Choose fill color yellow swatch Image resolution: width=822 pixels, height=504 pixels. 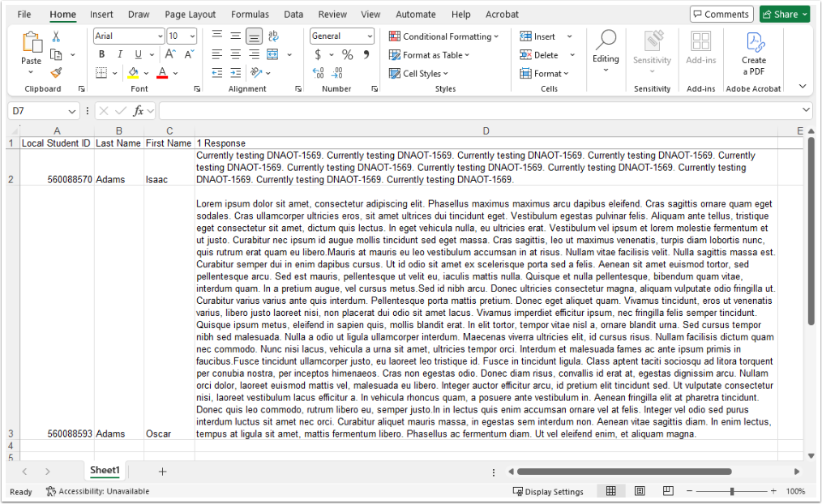pyautogui.click(x=133, y=73)
